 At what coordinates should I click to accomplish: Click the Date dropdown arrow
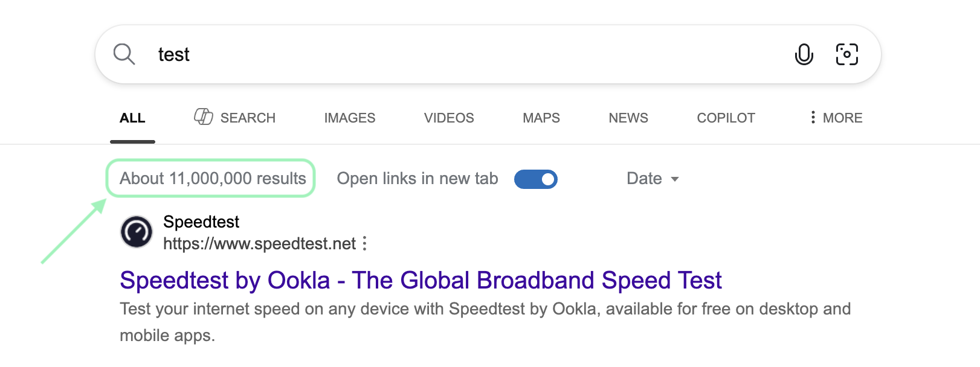[x=675, y=179]
